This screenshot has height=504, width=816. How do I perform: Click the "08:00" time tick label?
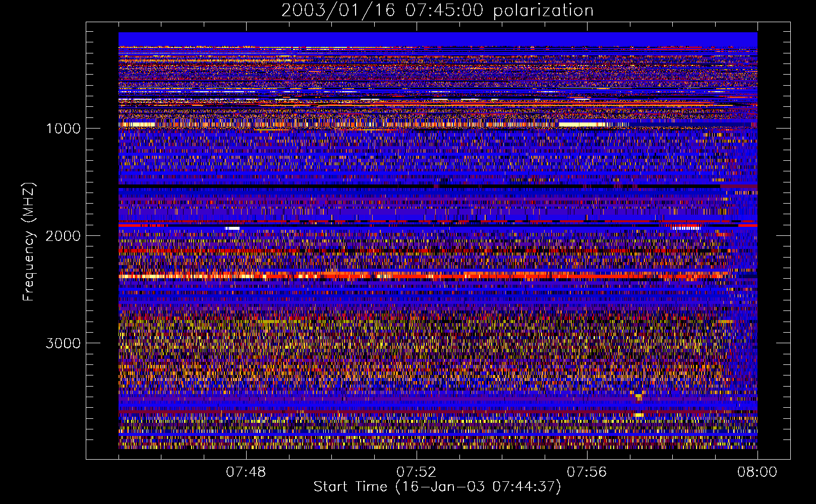(x=757, y=472)
